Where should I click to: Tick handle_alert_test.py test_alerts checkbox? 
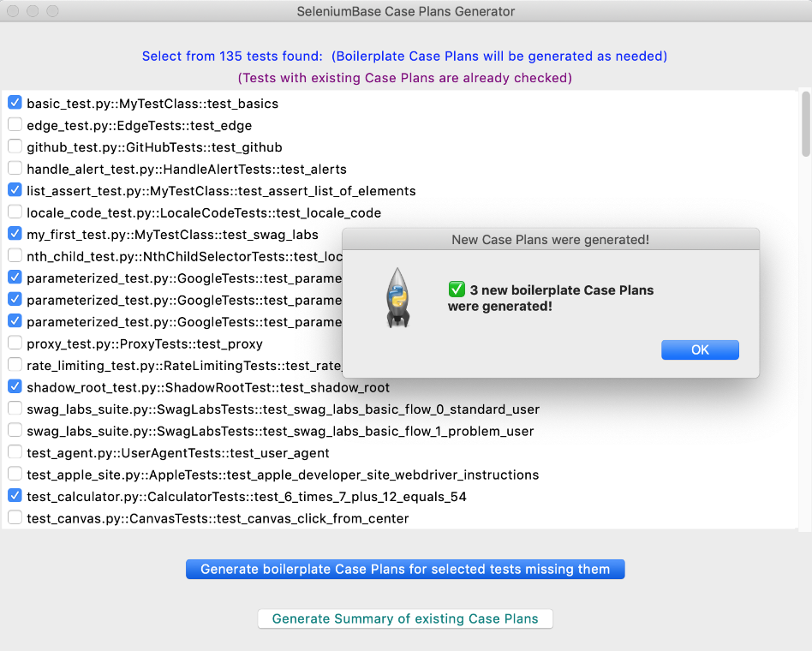click(x=15, y=168)
